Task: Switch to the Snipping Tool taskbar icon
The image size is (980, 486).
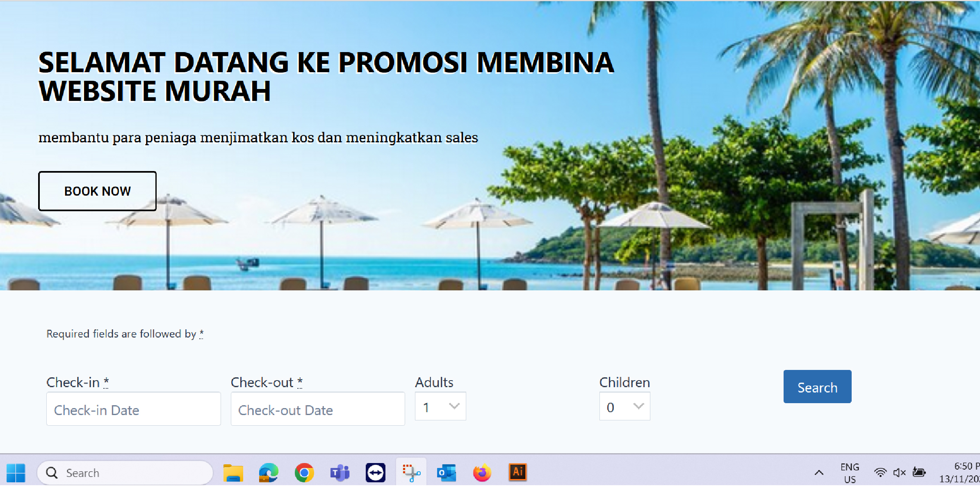Action: click(411, 473)
